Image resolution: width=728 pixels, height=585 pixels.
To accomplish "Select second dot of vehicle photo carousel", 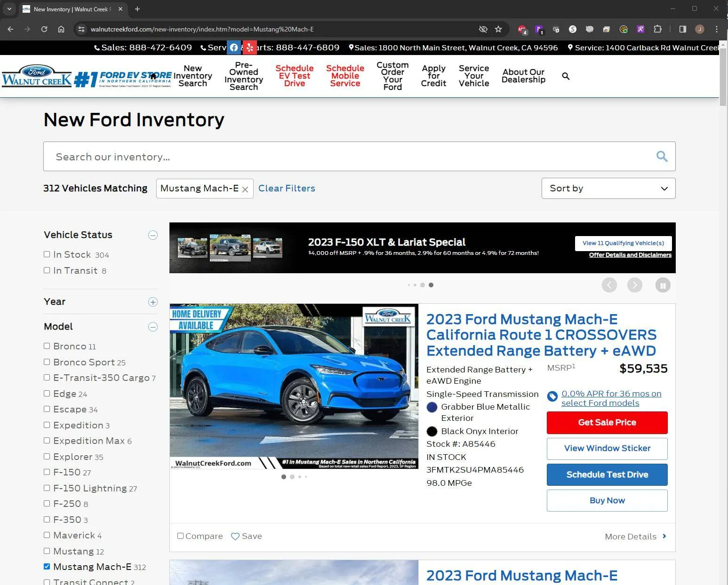I will coord(292,477).
